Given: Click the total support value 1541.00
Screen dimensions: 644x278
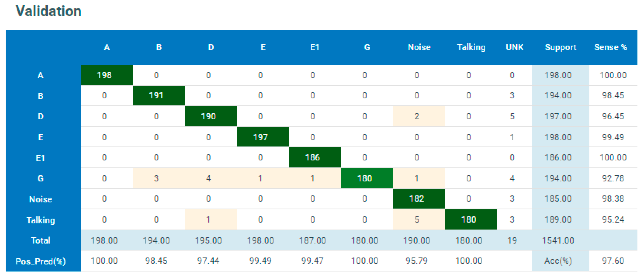Looking at the screenshot, I should [558, 240].
